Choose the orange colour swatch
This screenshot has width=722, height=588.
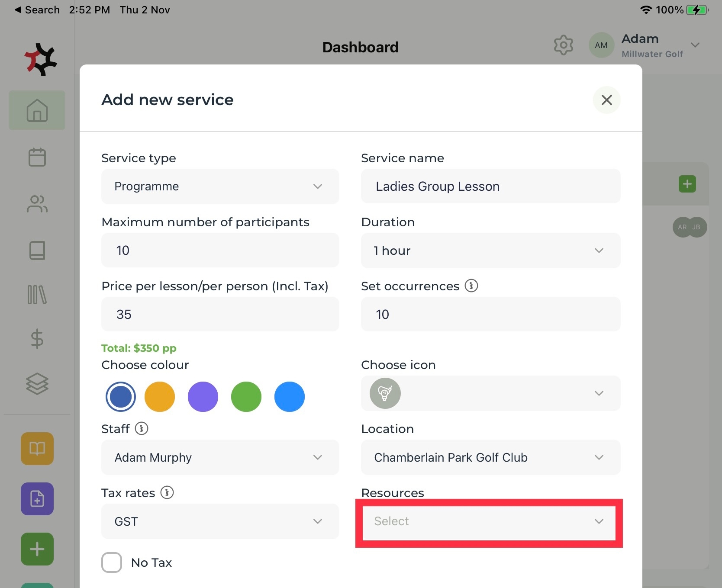160,397
